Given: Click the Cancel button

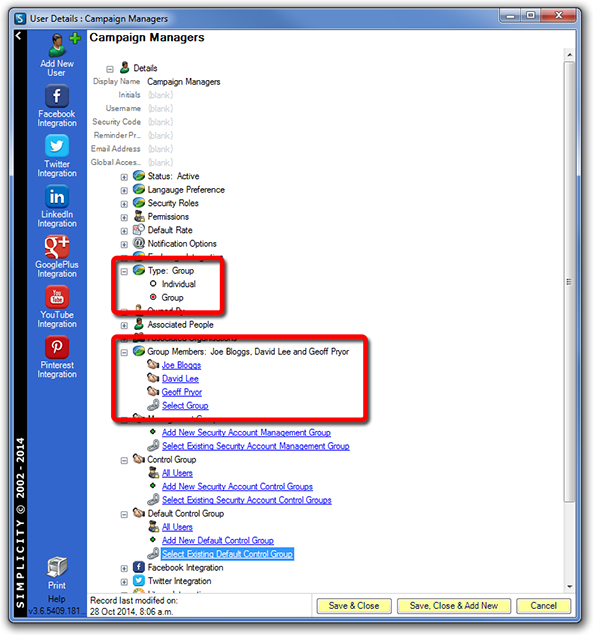Looking at the screenshot, I should coord(544,605).
